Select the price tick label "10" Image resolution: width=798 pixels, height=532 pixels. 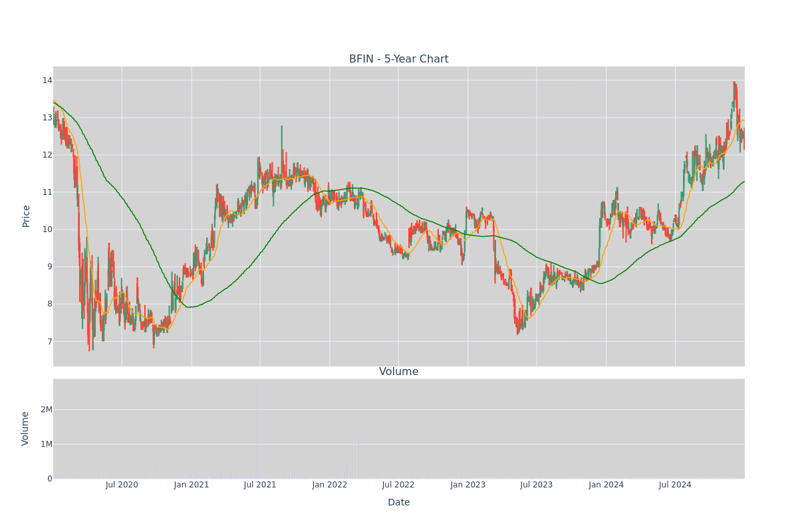point(47,229)
